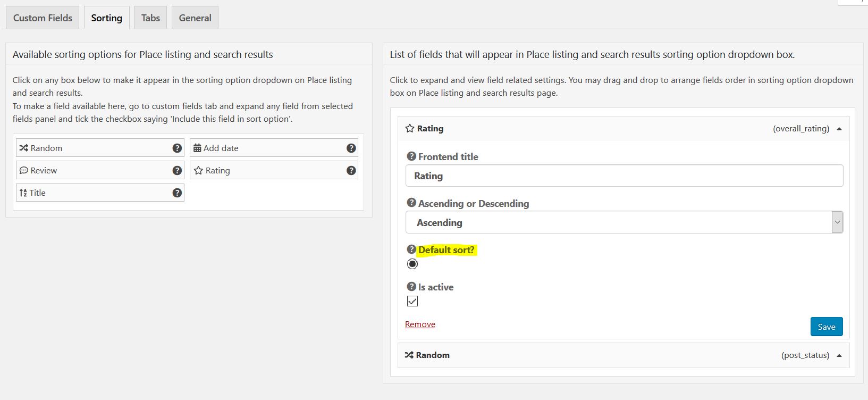Add Title to sorting options
This screenshot has height=400, width=868.
pyautogui.click(x=100, y=193)
